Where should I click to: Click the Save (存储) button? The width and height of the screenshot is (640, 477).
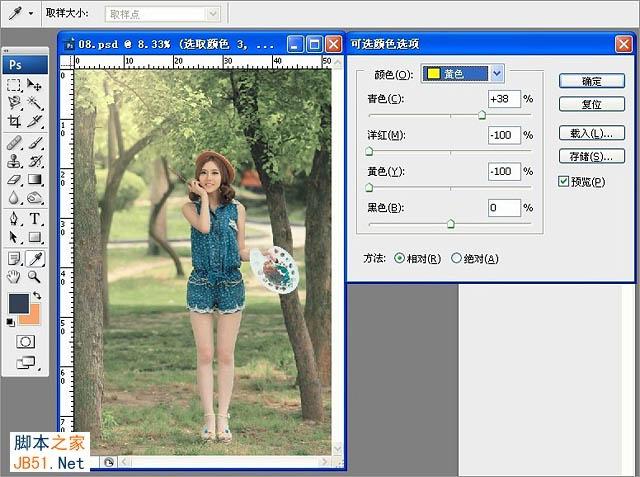(591, 156)
